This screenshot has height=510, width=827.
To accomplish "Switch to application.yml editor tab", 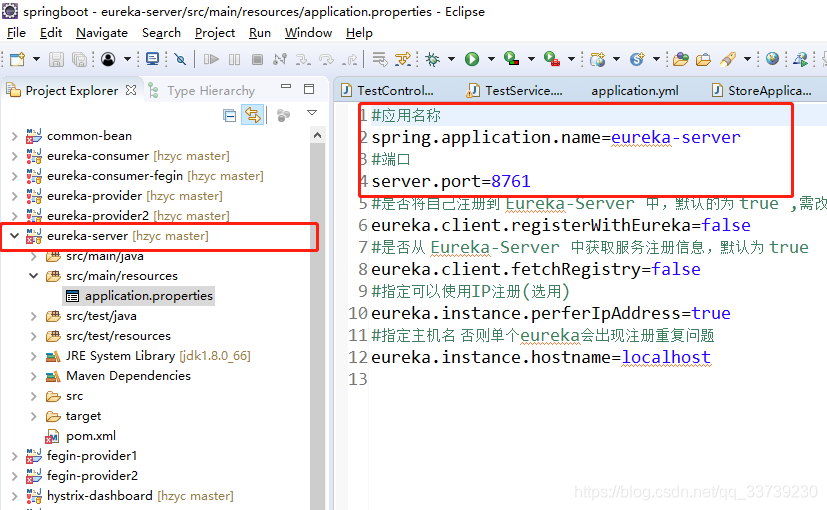I will click(x=635, y=91).
